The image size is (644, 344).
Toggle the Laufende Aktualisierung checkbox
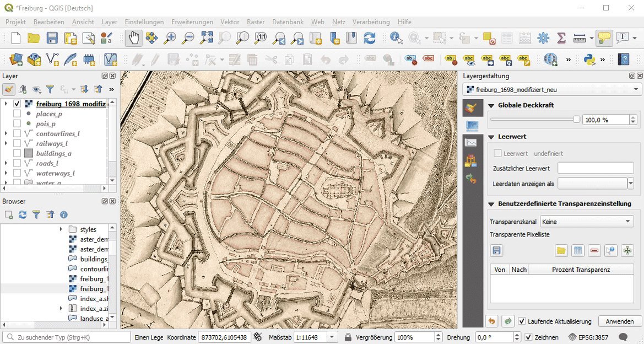pyautogui.click(x=521, y=321)
